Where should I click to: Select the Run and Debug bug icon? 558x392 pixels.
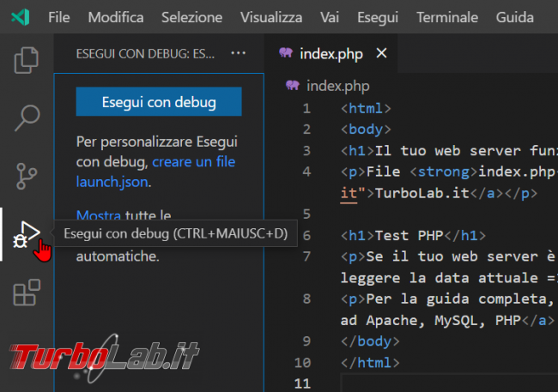click(x=26, y=234)
